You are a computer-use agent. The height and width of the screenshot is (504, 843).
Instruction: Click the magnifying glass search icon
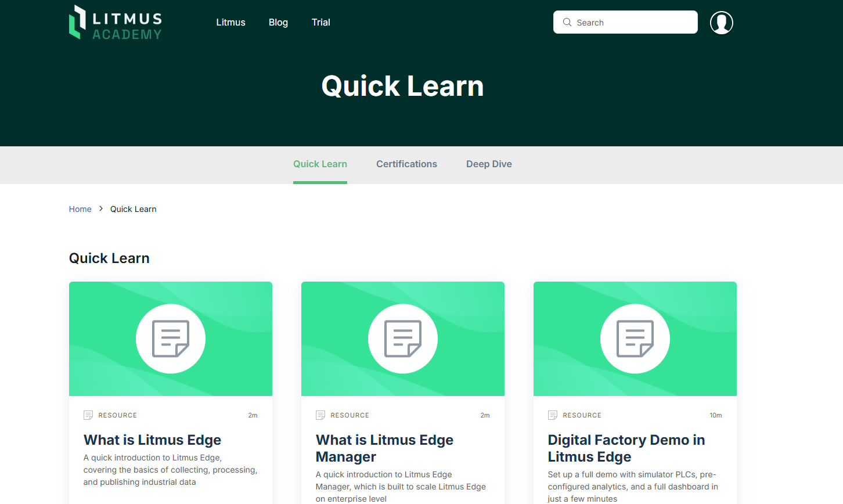pyautogui.click(x=567, y=22)
